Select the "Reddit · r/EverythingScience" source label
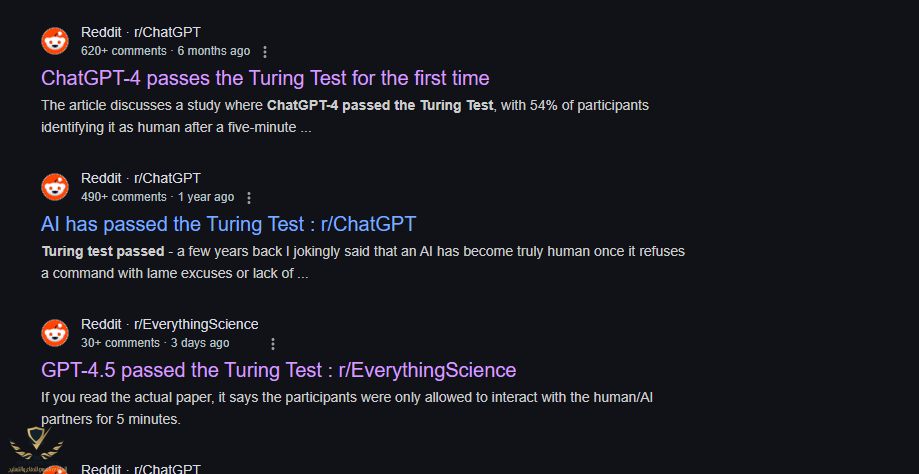 [169, 324]
